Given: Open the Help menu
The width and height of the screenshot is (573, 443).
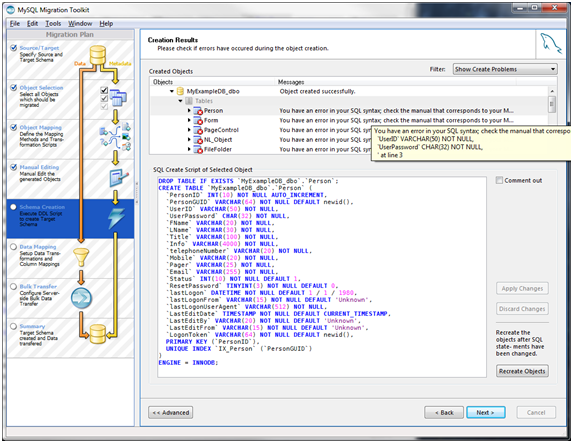Looking at the screenshot, I should coord(106,23).
